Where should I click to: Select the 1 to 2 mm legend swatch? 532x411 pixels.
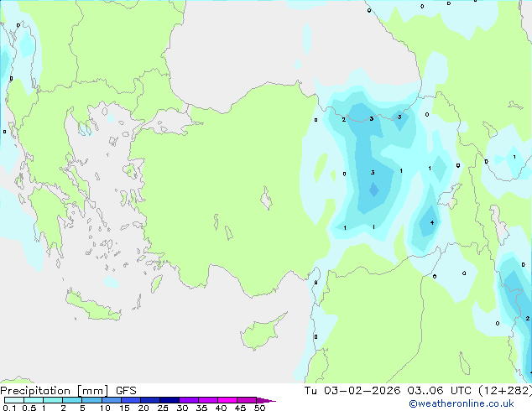[x=53, y=400]
